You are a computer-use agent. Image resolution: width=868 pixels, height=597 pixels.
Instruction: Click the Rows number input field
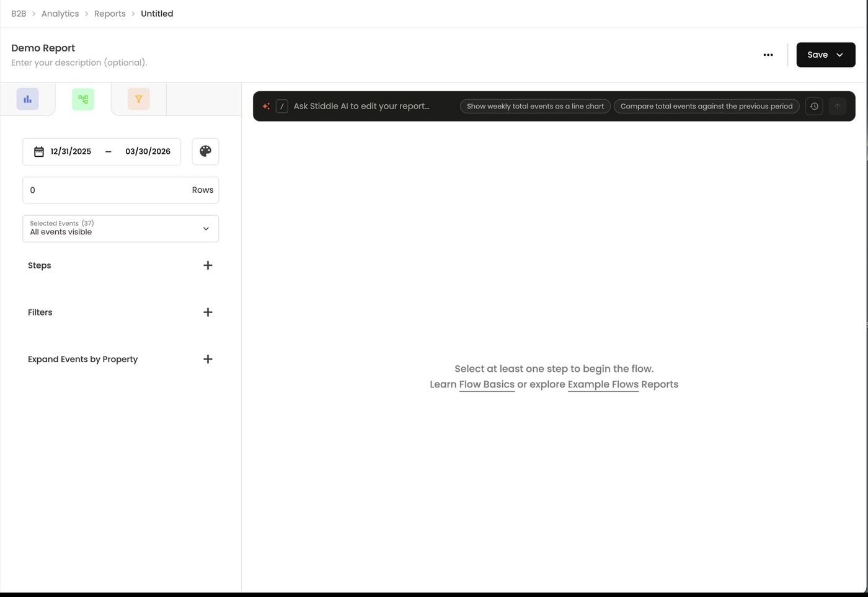121,190
